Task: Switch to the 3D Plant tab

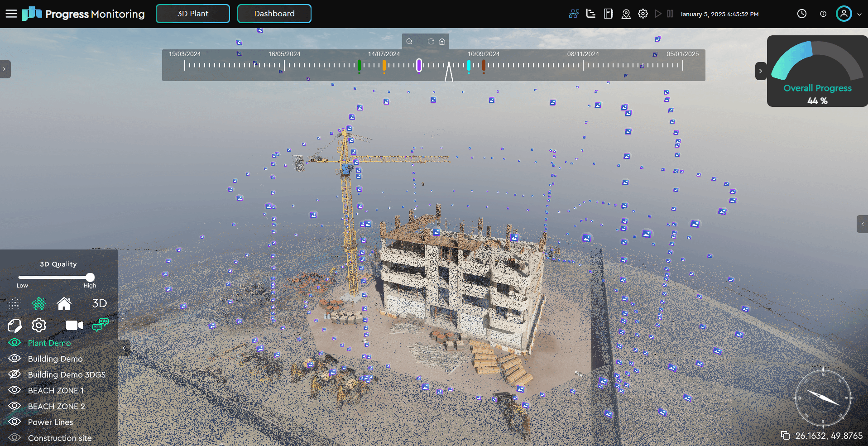Action: pyautogui.click(x=193, y=14)
